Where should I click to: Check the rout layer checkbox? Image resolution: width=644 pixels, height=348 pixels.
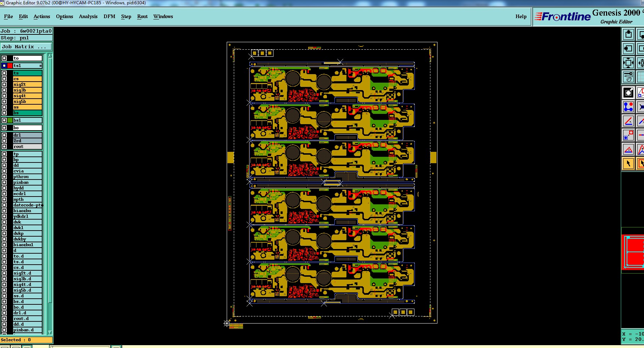point(4,147)
